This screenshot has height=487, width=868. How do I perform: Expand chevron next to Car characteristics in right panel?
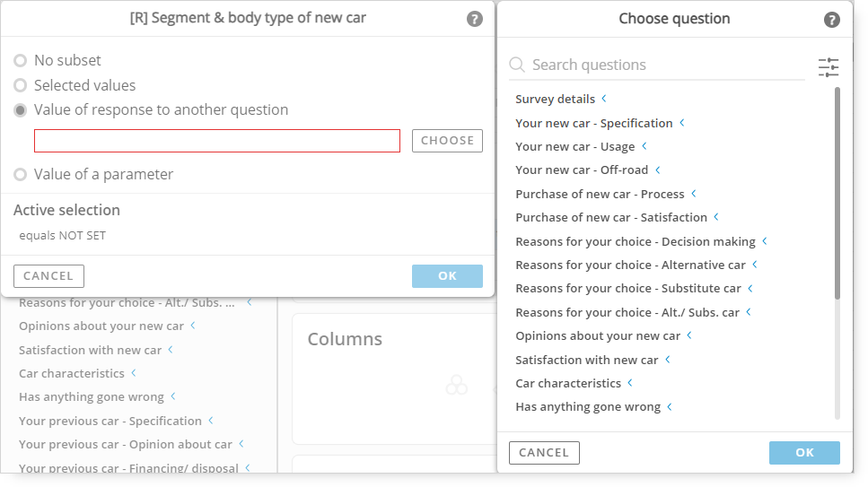click(630, 383)
